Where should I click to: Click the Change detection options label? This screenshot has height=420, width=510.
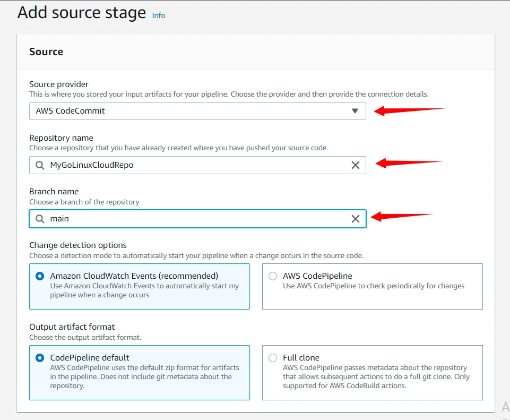pos(77,245)
